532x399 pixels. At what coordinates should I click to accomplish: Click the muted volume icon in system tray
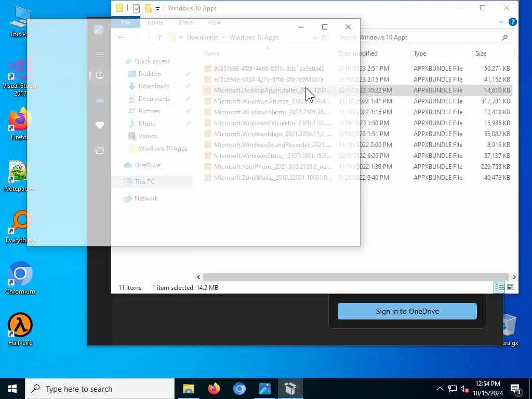(464, 389)
